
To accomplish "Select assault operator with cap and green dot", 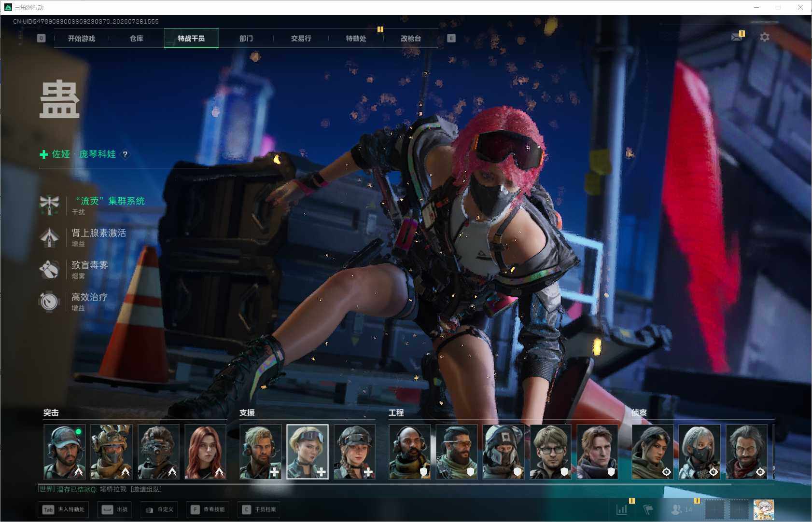I will [65, 452].
